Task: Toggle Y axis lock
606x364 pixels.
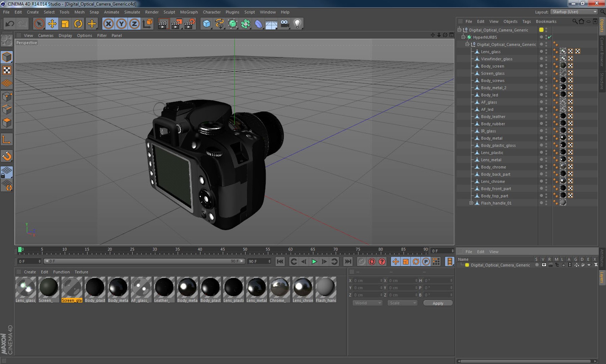Action: pyautogui.click(x=121, y=24)
